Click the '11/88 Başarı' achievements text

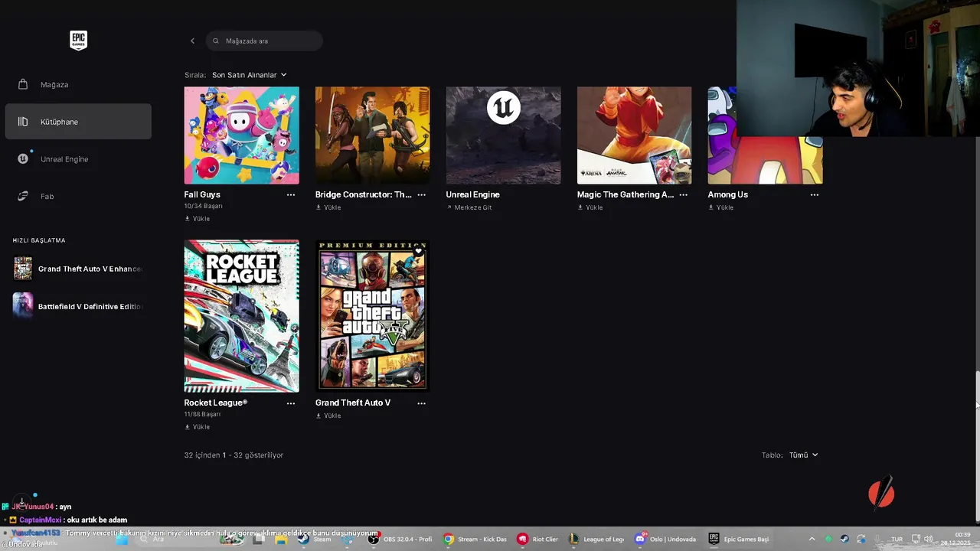click(x=204, y=414)
